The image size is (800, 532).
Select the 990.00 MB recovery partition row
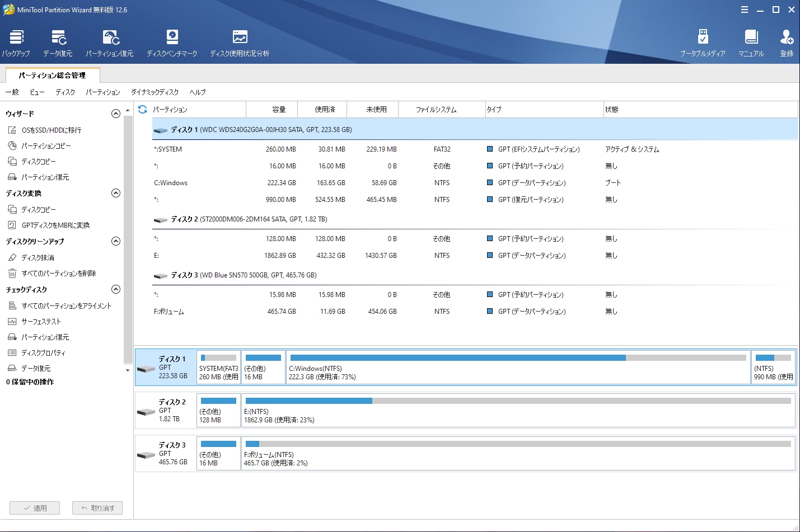pyautogui.click(x=475, y=200)
